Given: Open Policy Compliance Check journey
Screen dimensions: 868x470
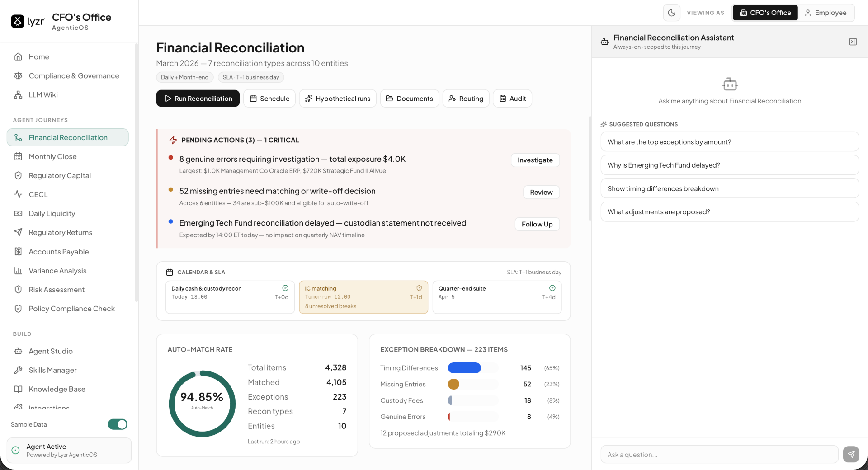Looking at the screenshot, I should [68, 309].
